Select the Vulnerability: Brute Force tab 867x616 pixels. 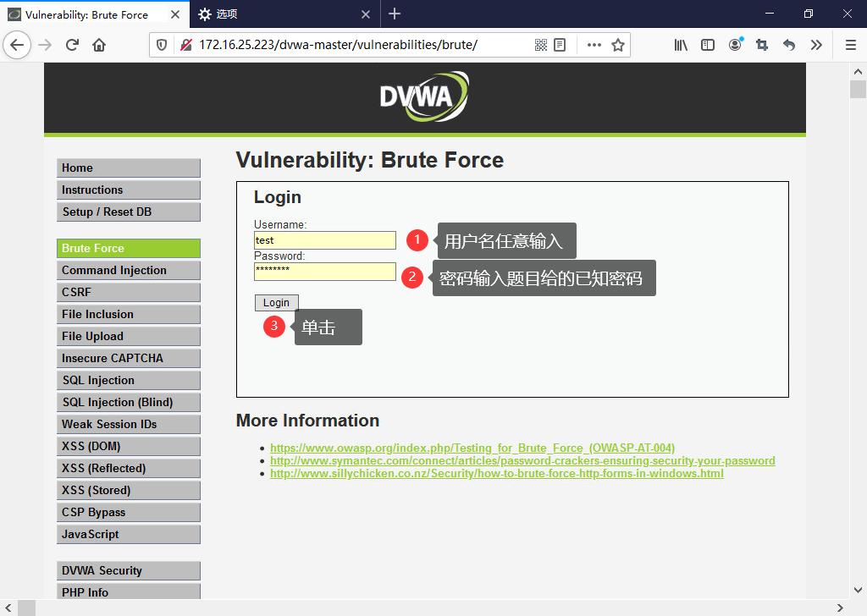pyautogui.click(x=95, y=14)
